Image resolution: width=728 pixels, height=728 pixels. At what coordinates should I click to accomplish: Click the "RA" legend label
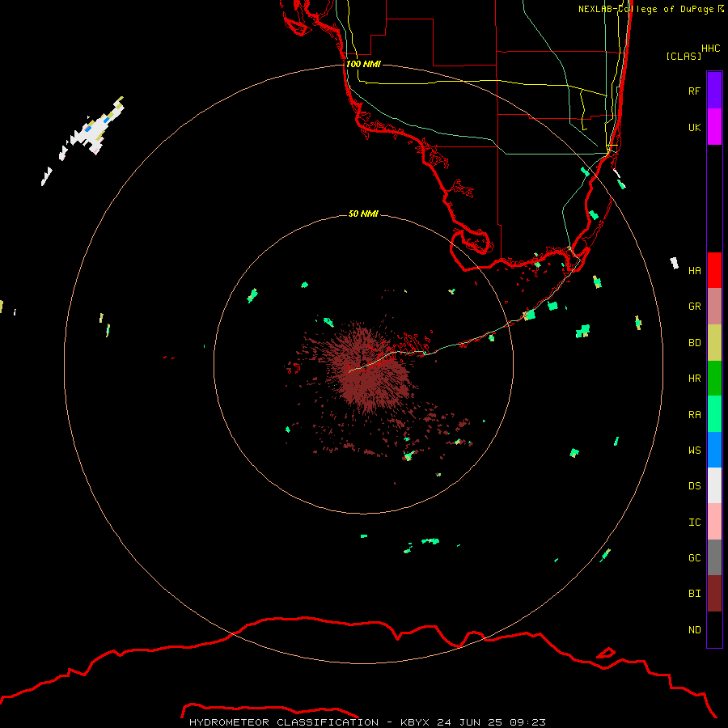click(x=694, y=415)
